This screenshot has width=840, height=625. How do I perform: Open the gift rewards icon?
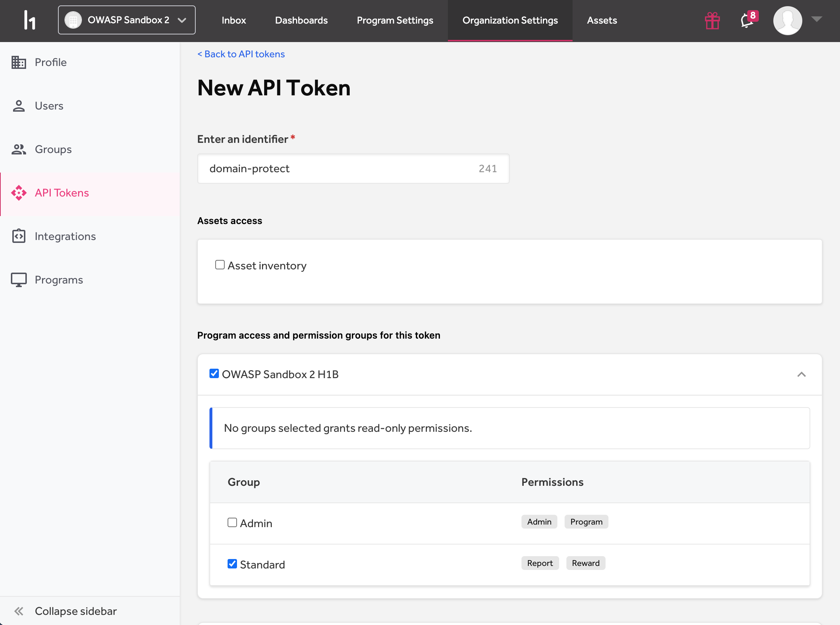point(712,20)
